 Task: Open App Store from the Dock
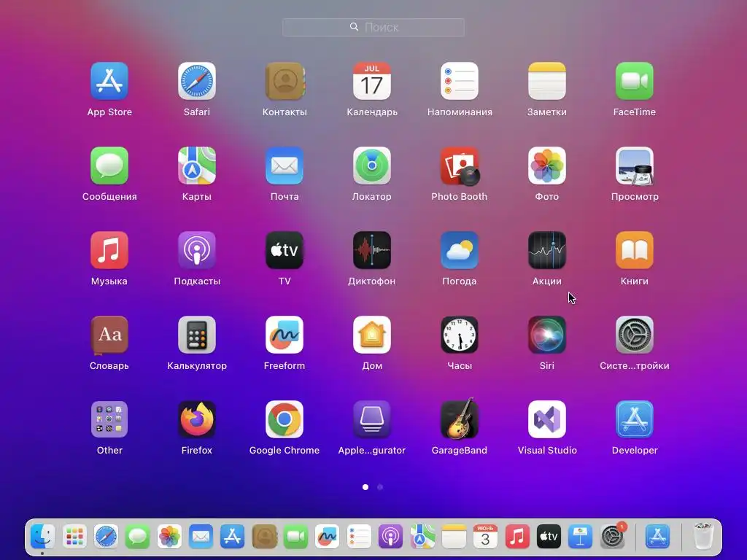click(x=233, y=537)
